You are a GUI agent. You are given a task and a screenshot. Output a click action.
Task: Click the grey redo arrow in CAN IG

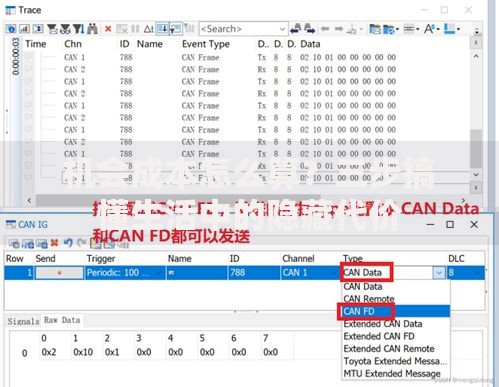click(81, 243)
